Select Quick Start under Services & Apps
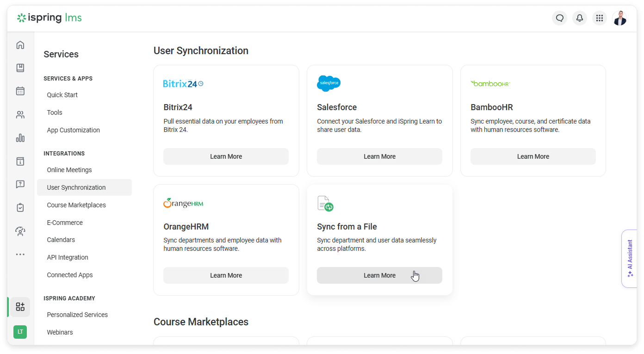Screen dimensions: 644x354 (x=62, y=95)
